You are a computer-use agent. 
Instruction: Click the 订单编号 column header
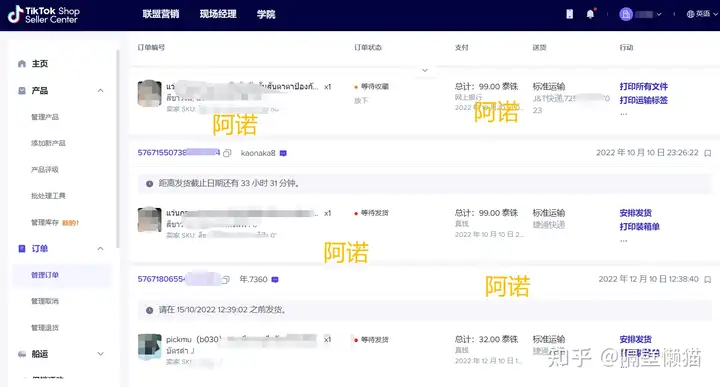[151, 47]
